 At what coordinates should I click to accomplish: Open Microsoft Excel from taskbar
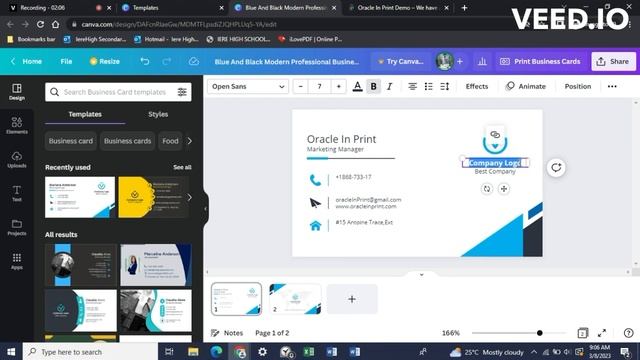[x=309, y=351]
